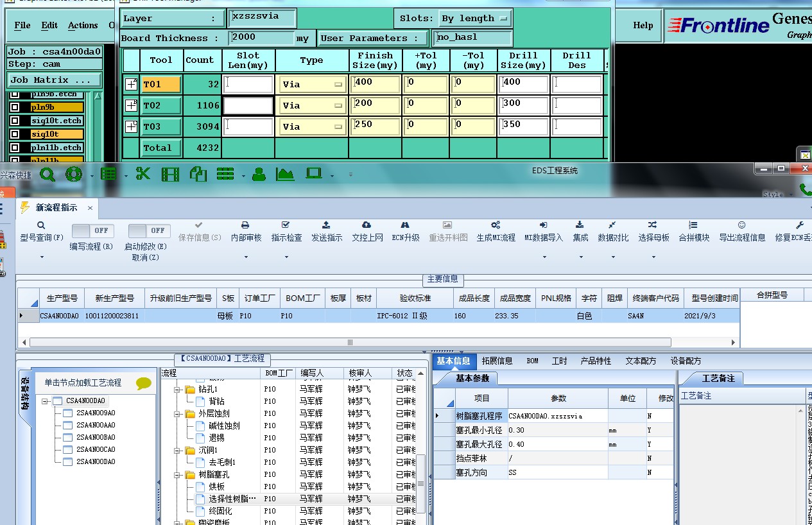This screenshot has width=812, height=525.
Task: Click the 取消(Z) cancel button
Action: coord(146,257)
